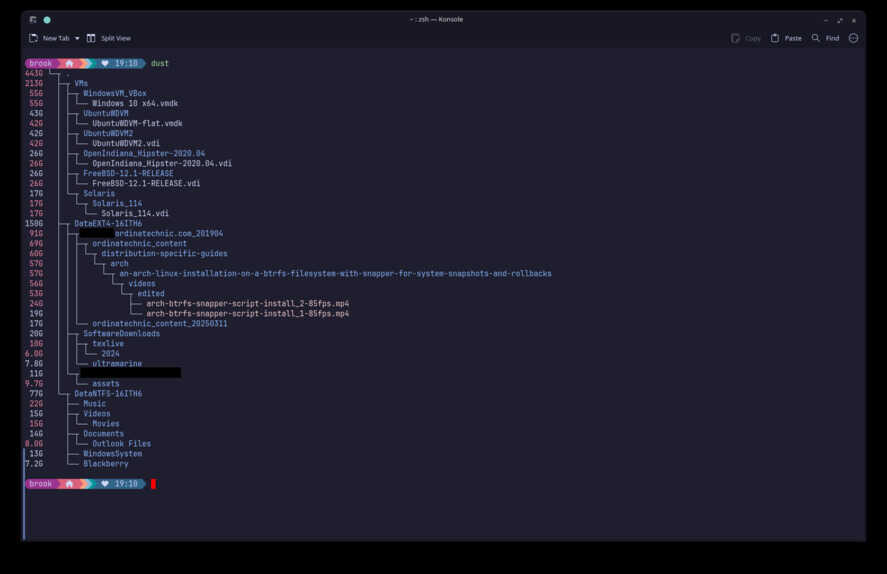Click the Split View icon
This screenshot has width=887, height=574.
click(91, 38)
